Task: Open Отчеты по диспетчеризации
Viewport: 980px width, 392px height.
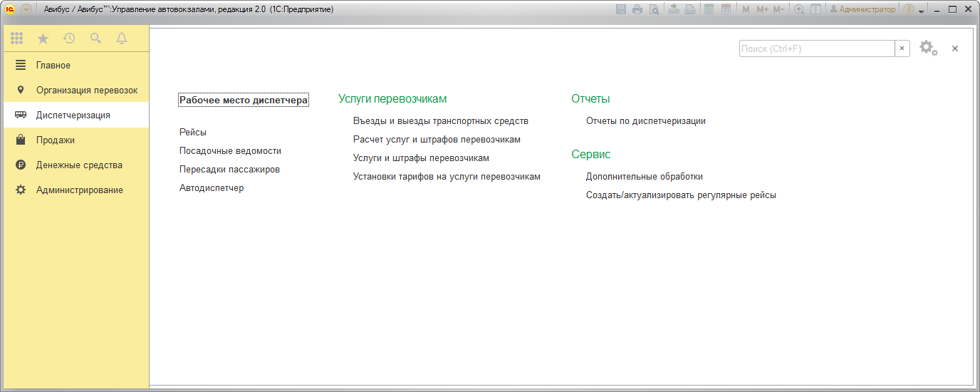Action: (x=645, y=121)
